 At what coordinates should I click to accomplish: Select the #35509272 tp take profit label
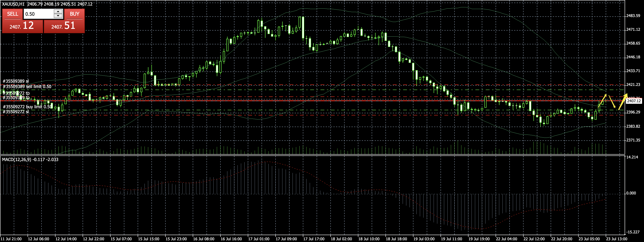[16, 93]
